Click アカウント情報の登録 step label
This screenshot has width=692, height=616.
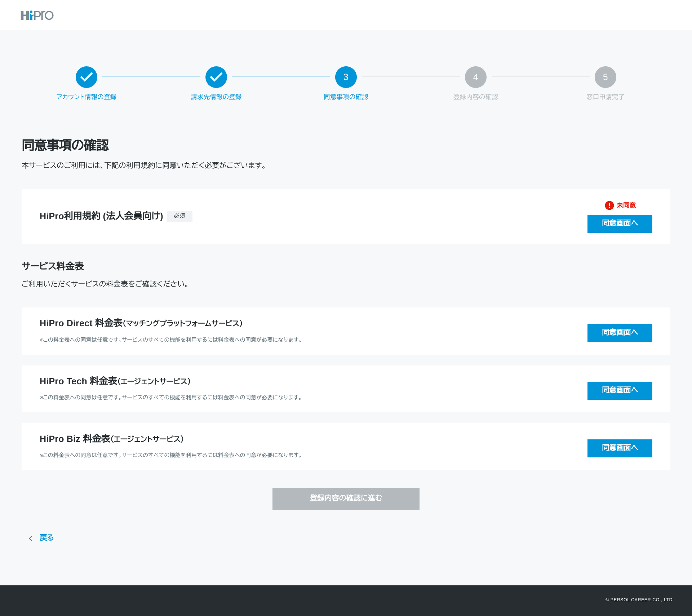86,97
